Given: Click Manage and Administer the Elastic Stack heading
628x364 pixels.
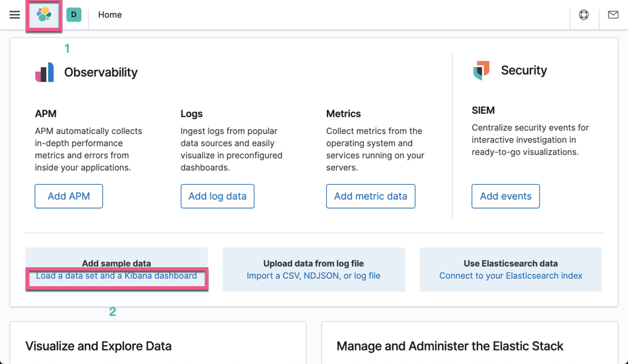Looking at the screenshot, I should pyautogui.click(x=450, y=346).
